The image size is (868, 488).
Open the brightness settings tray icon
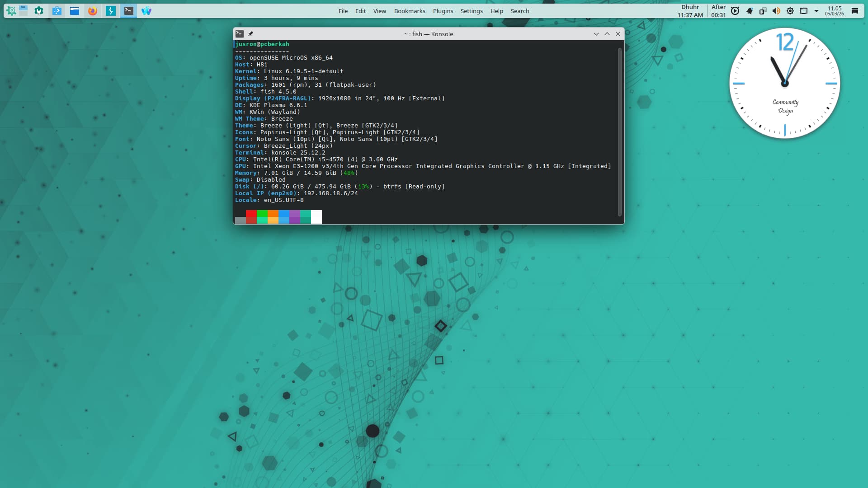(790, 11)
